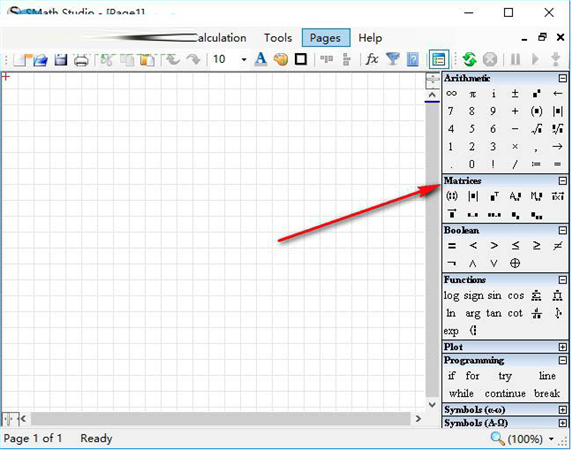This screenshot has width=572, height=450.
Task: Expand the Plot panel
Action: 563,347
